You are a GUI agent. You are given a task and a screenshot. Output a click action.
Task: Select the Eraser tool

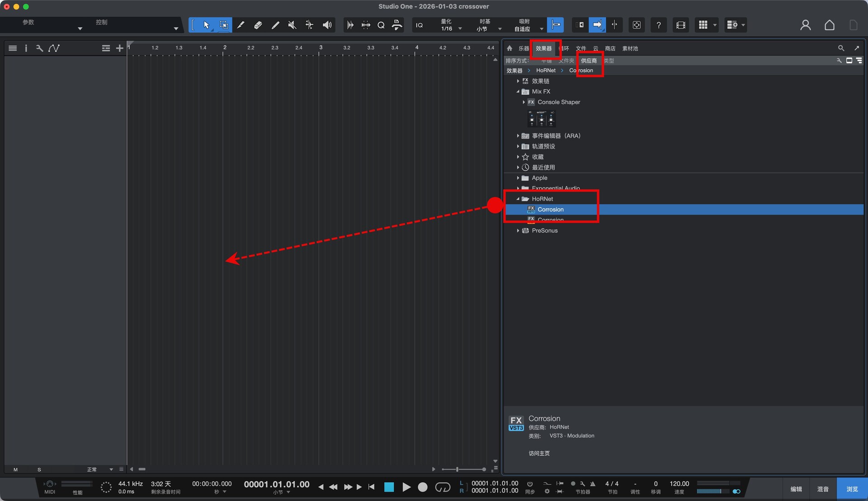[258, 25]
